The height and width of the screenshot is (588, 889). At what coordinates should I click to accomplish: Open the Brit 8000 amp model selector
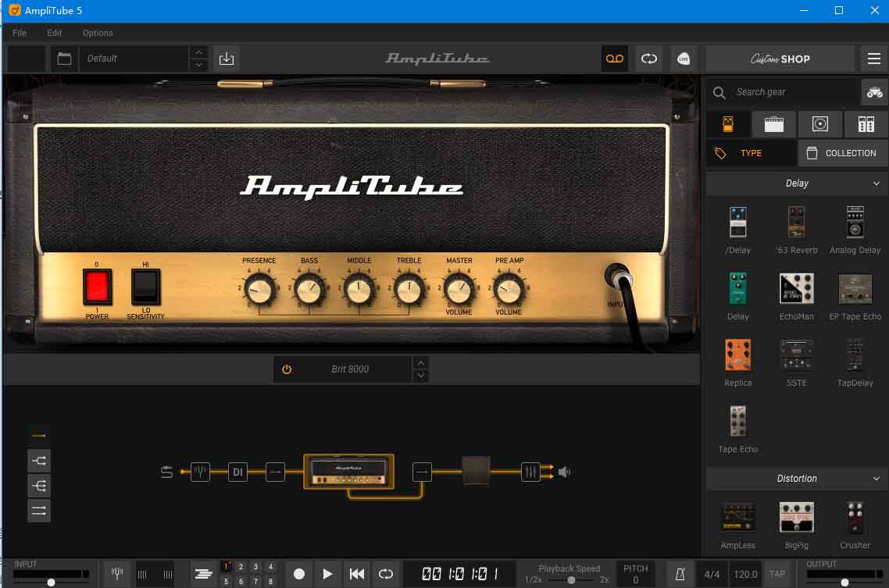point(351,369)
